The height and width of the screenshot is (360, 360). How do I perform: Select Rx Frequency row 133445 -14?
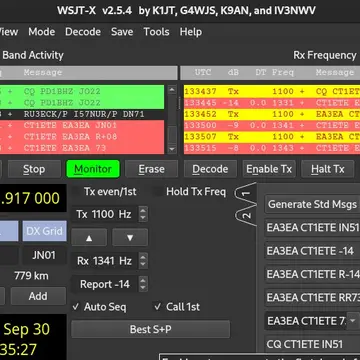click(272, 103)
